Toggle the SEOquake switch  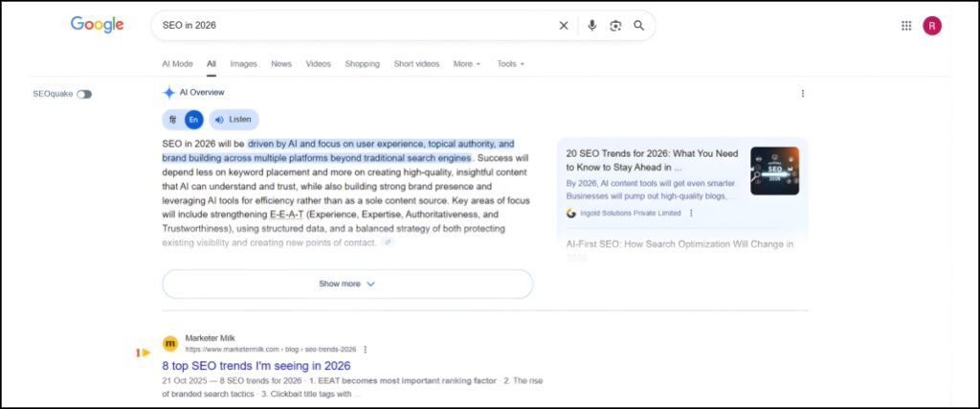click(x=84, y=94)
